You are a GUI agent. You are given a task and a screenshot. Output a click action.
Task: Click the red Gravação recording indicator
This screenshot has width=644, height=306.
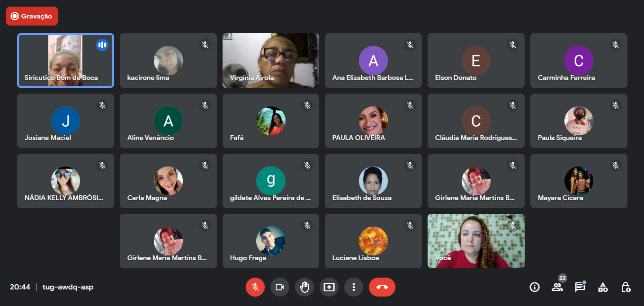click(32, 16)
